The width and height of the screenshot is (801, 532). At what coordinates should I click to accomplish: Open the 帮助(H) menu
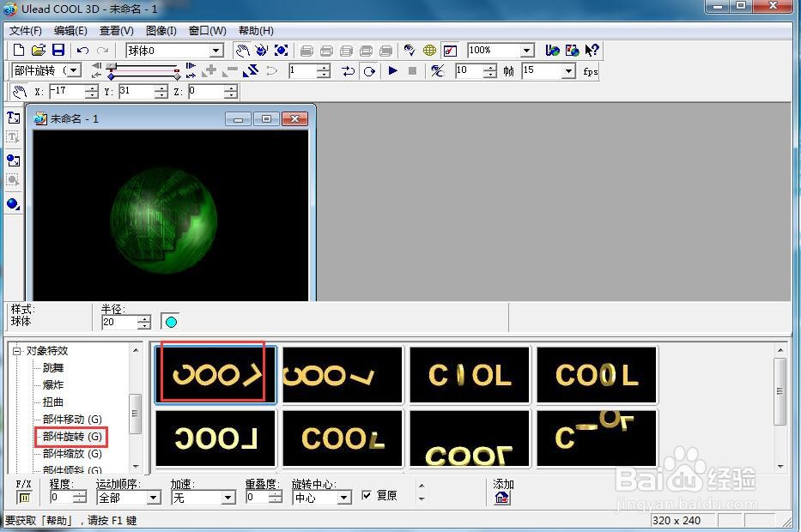(x=256, y=31)
